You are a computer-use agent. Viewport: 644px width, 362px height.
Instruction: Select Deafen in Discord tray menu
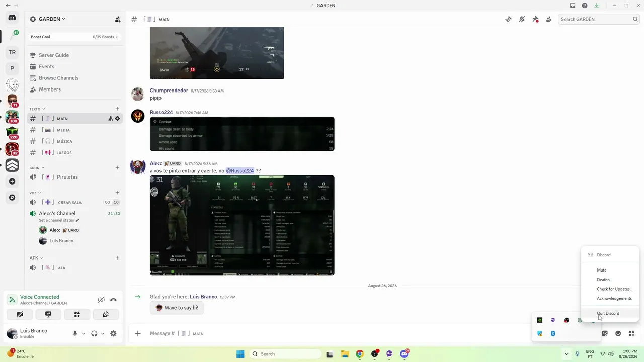(610, 280)
